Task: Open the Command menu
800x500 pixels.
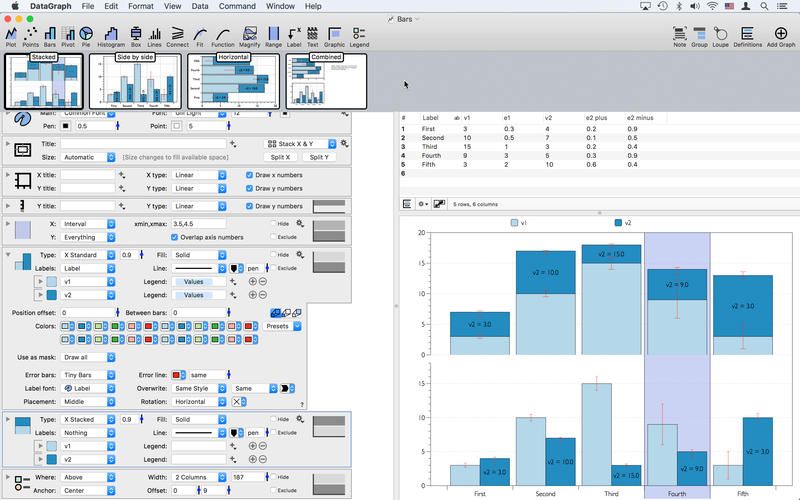Action: (x=237, y=6)
